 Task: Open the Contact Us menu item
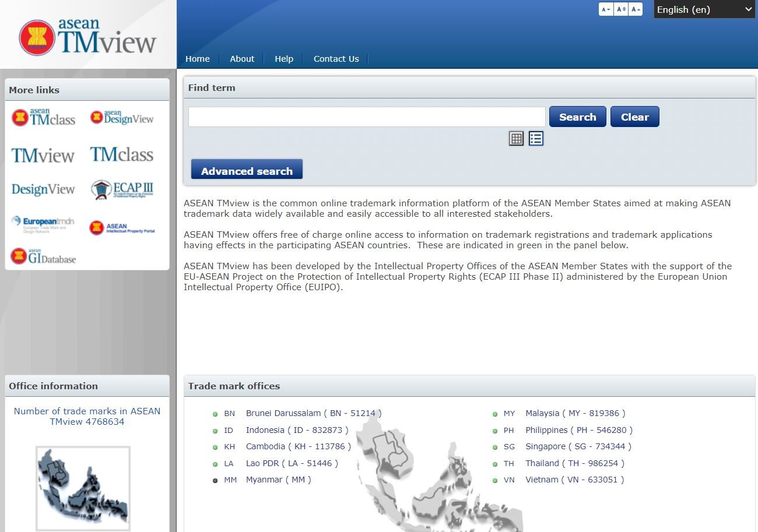point(336,59)
